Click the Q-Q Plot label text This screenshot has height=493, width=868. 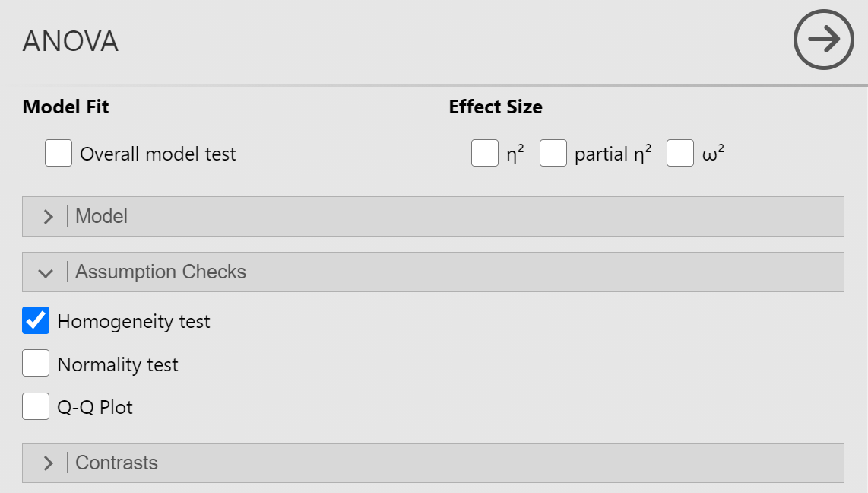click(x=95, y=407)
